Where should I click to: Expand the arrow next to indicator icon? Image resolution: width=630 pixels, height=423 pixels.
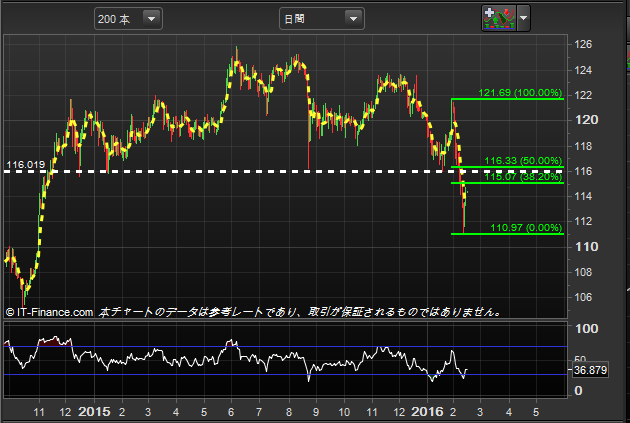point(523,18)
